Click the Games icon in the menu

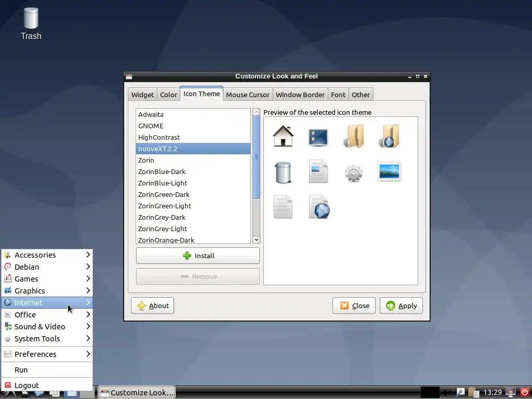(x=7, y=278)
